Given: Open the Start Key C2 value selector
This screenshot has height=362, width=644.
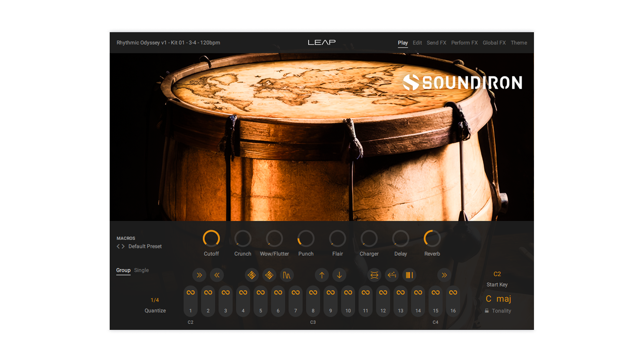Looking at the screenshot, I should pyautogui.click(x=497, y=274).
